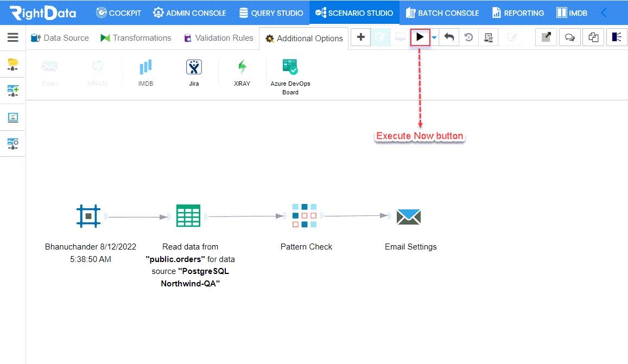Click the expand/fullscreen toolbar icon
The image size is (628, 364).
(545, 37)
